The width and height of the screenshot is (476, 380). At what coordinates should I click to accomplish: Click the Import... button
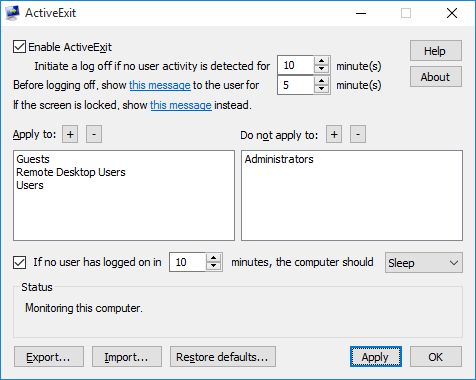point(127,357)
